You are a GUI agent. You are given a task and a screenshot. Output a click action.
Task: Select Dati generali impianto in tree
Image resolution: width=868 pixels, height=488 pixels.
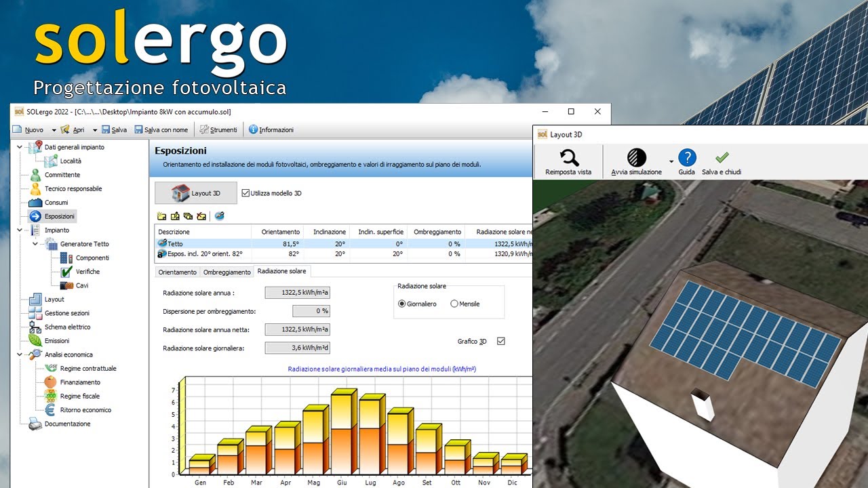(74, 147)
